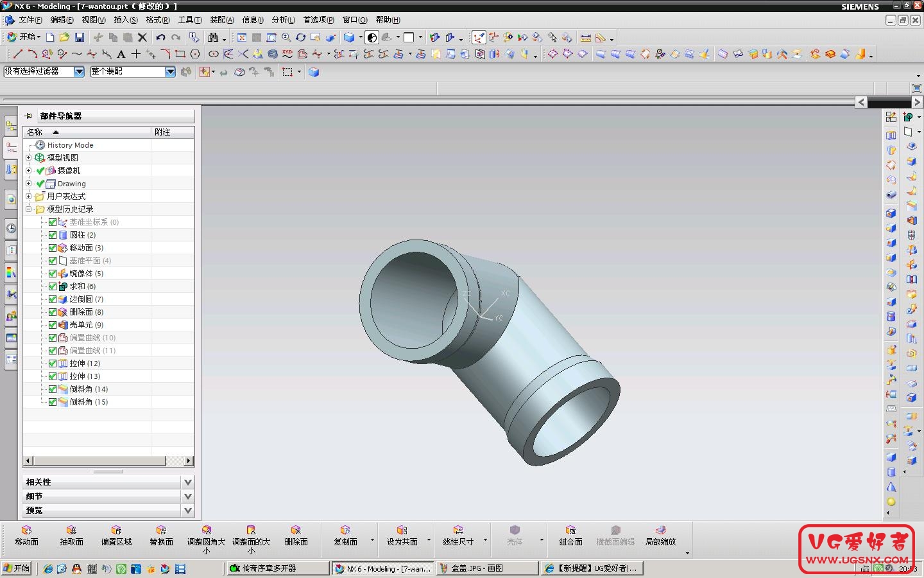Click the Group Face (组合面) tool
Viewport: 924px width, 578px height.
point(570,536)
